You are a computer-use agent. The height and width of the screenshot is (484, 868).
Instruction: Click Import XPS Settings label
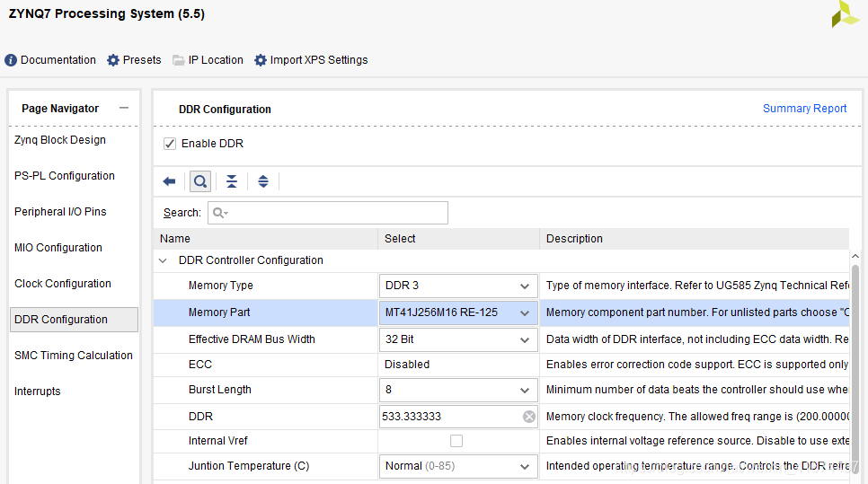click(x=319, y=60)
